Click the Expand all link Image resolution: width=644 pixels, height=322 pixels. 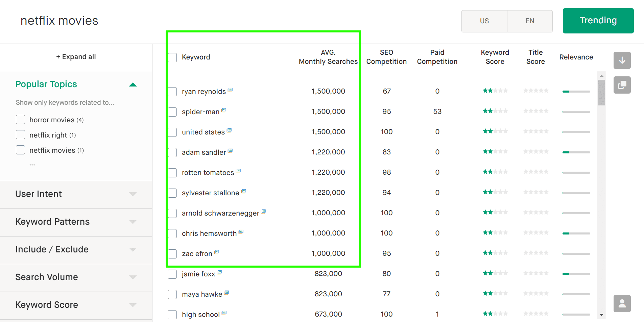click(x=76, y=56)
